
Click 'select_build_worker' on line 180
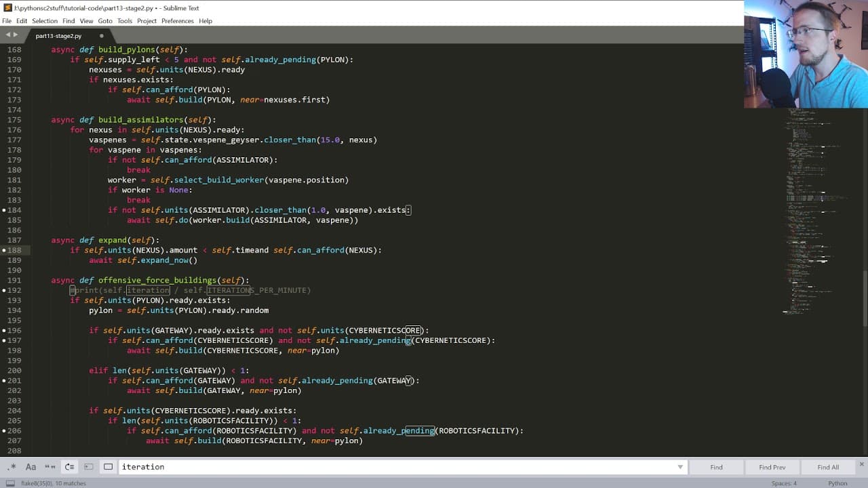218,180
